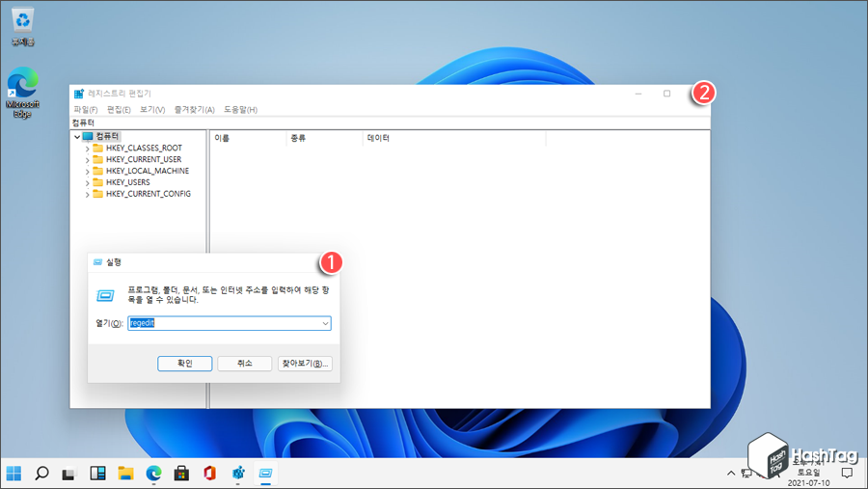Select the 컴퓨터 root node in tree

(107, 136)
